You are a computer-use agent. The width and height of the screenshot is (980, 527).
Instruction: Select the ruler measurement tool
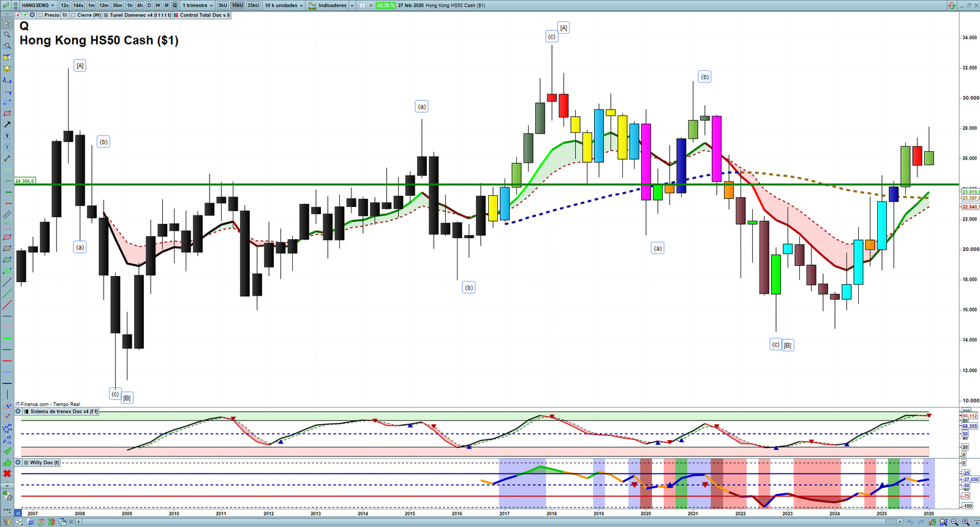[x=7, y=215]
